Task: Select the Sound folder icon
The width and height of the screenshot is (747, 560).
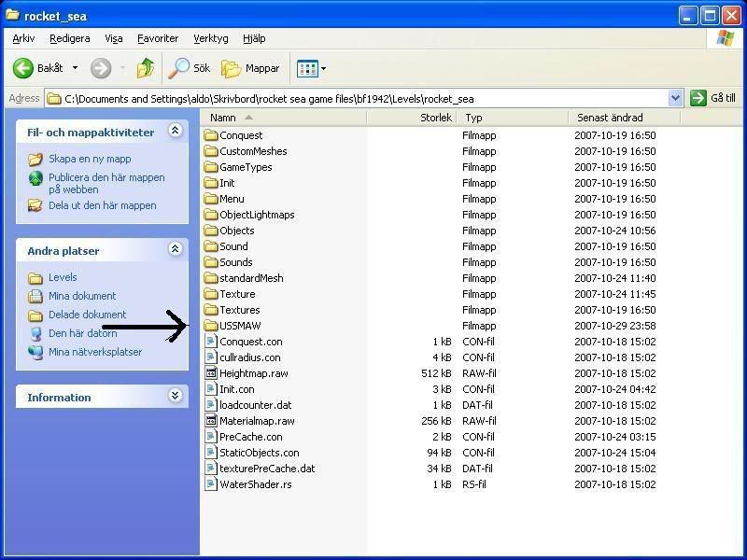Action: pos(211,246)
